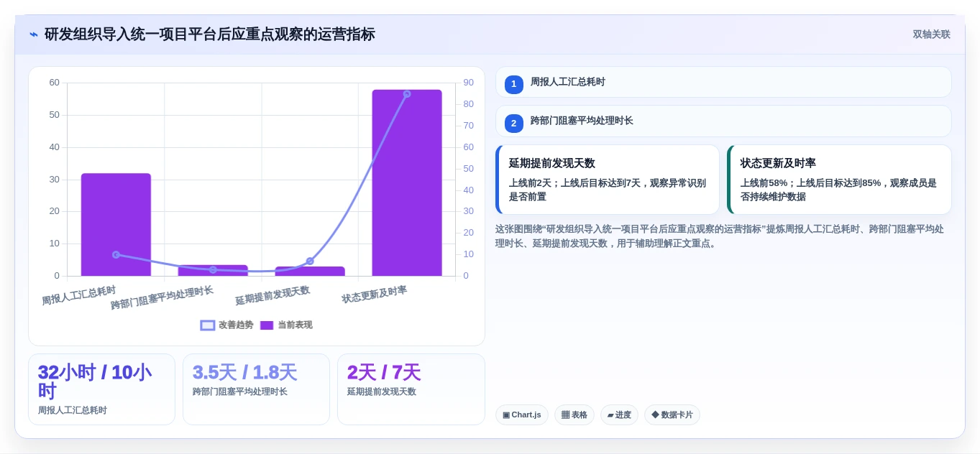Screen dimensions: 980x454
Task: Click the 当前表现 purple legend swatch
Action: point(267,325)
